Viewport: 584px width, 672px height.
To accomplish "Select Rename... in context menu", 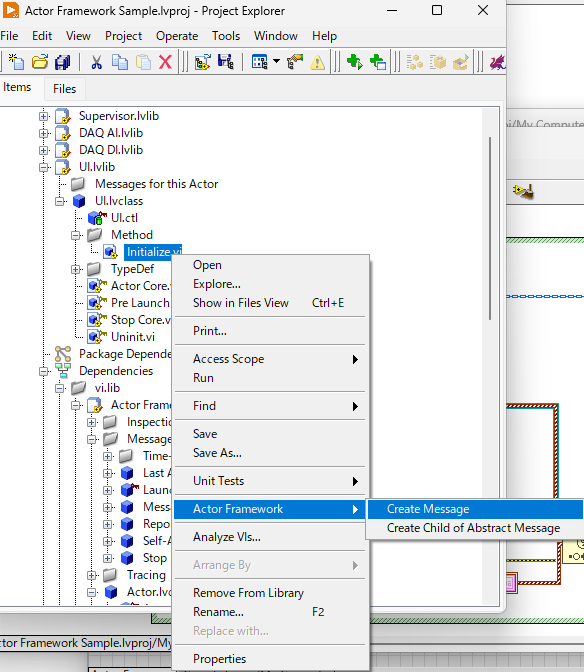I will [271, 612].
